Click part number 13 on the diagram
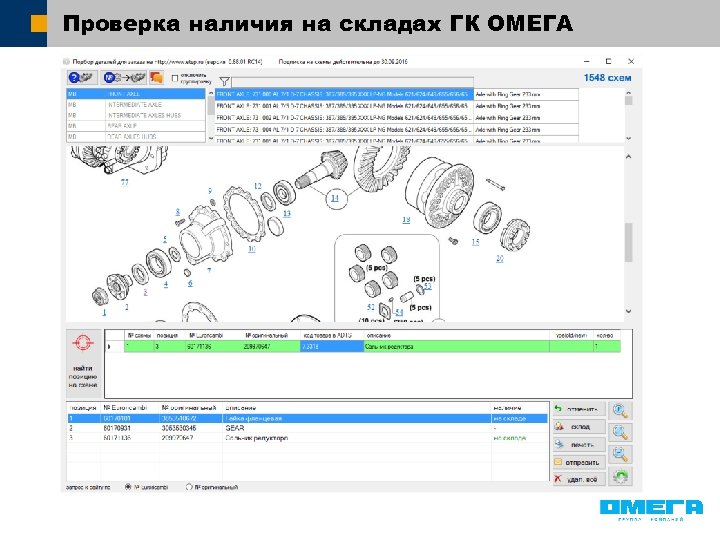Image resolution: width=720 pixels, height=540 pixels. click(287, 214)
